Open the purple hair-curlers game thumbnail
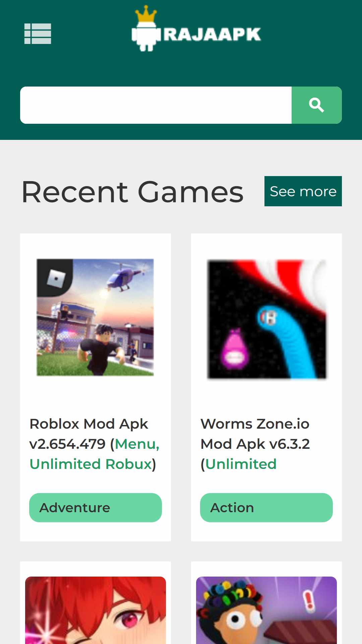Screen dimensions: 362x644 point(266,610)
